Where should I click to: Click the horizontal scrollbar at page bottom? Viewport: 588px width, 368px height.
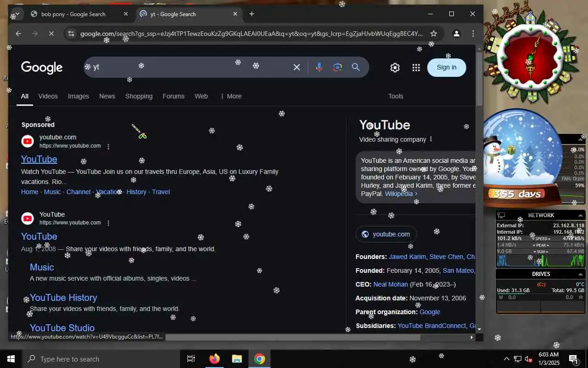pos(292,337)
